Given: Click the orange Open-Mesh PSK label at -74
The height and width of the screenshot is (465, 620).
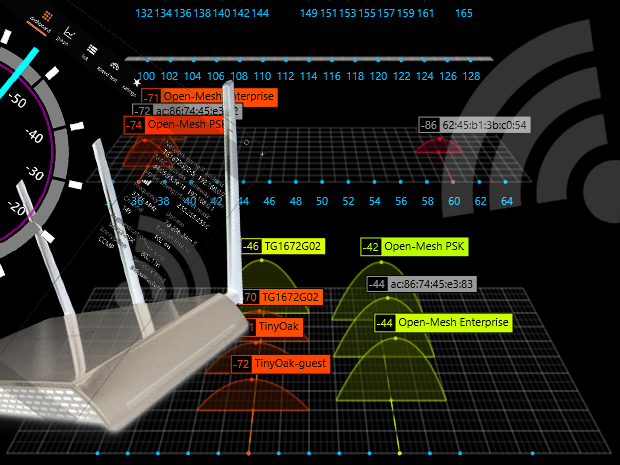Looking at the screenshot, I should click(184, 125).
